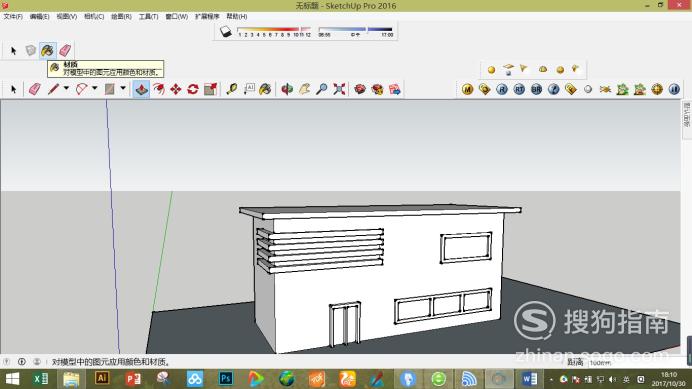692x389 pixels.
Task: Select the Paint Bucket tool in small toolbar
Action: point(48,51)
